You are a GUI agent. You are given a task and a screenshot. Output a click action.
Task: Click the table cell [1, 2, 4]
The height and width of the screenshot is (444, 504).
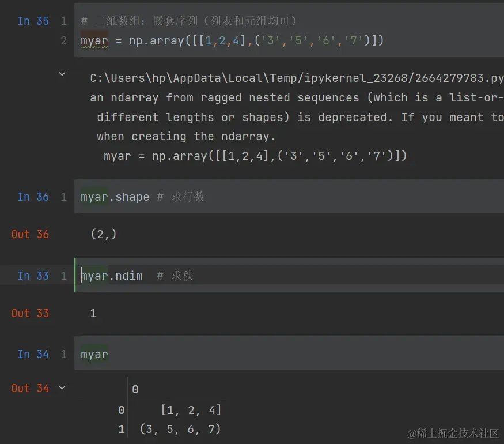(191, 410)
